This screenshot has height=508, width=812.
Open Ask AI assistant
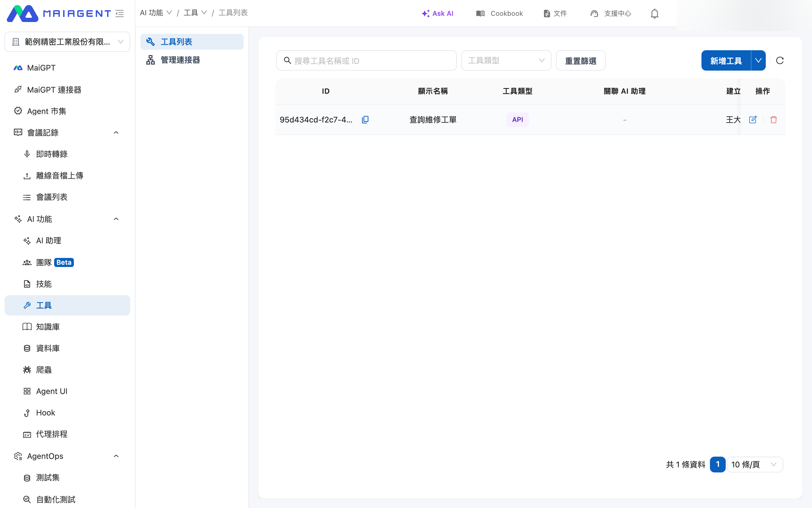click(x=438, y=14)
